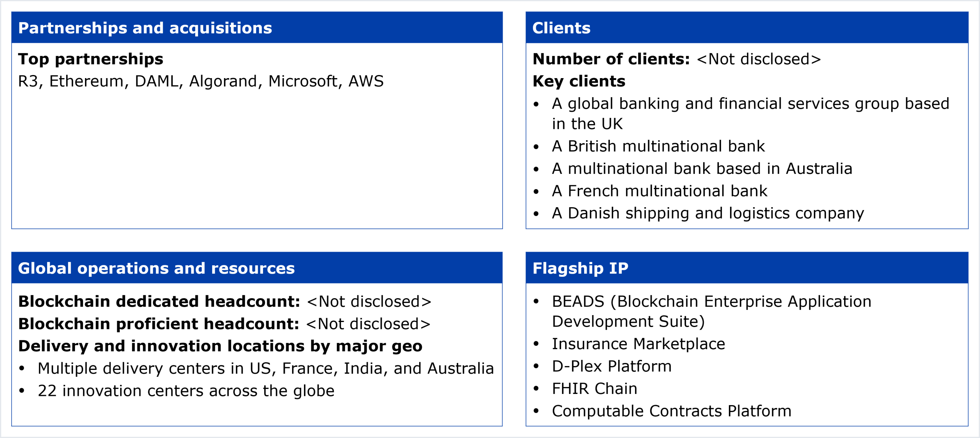Click the Number of clients label
Viewport: 980px width, 438px height.
[611, 59]
